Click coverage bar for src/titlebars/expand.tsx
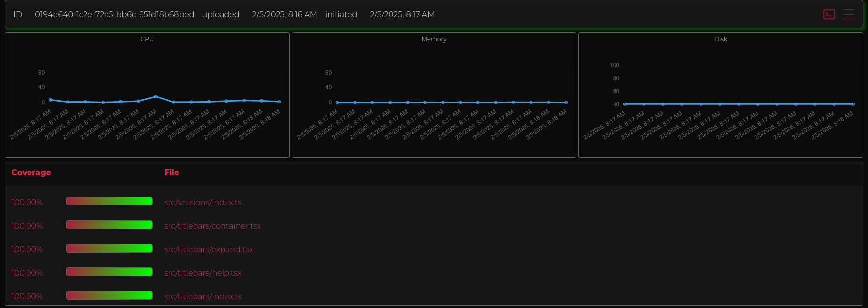 click(110, 248)
